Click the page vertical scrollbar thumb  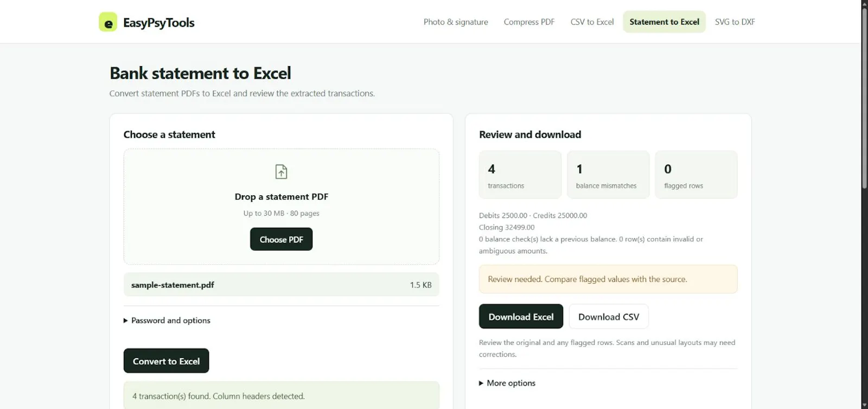click(865, 98)
